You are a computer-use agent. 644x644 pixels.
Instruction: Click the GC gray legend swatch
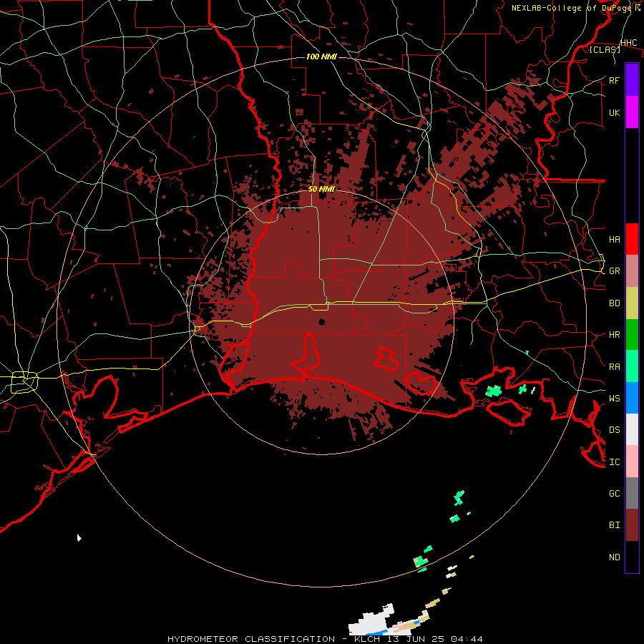[x=632, y=493]
